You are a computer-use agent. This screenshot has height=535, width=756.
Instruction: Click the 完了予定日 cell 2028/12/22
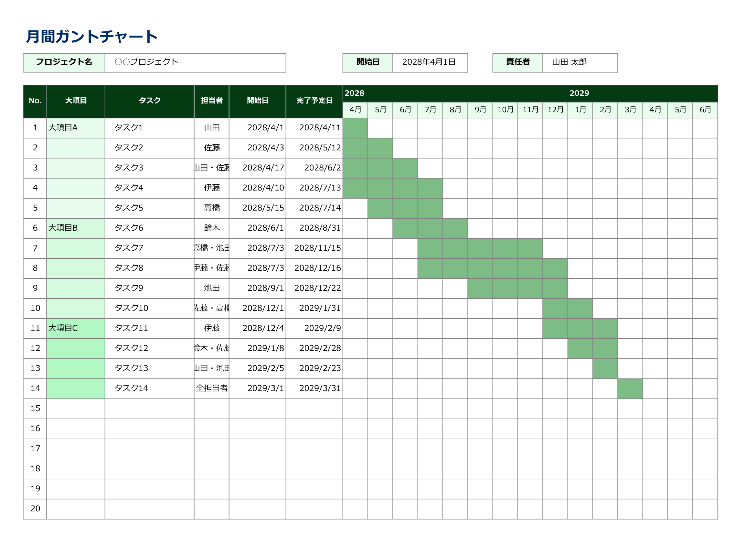pos(314,288)
